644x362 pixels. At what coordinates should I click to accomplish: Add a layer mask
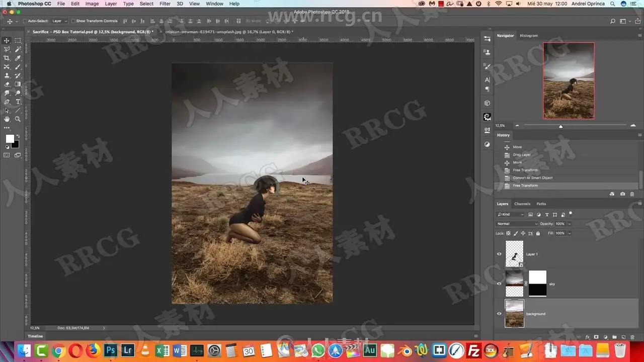[x=596, y=337]
